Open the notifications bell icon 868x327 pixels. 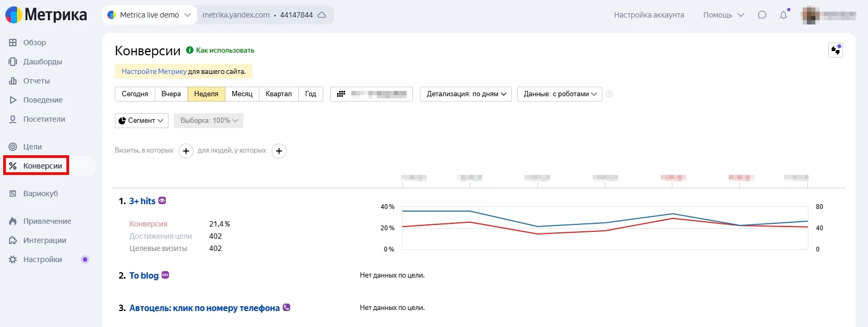(x=783, y=15)
